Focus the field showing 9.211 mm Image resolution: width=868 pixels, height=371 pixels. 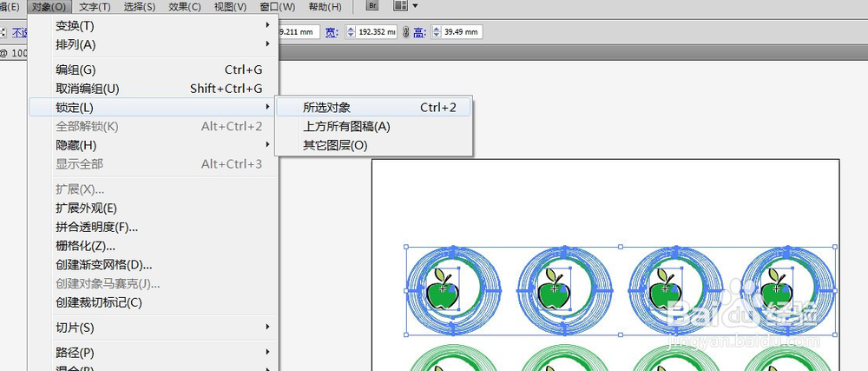tap(299, 32)
